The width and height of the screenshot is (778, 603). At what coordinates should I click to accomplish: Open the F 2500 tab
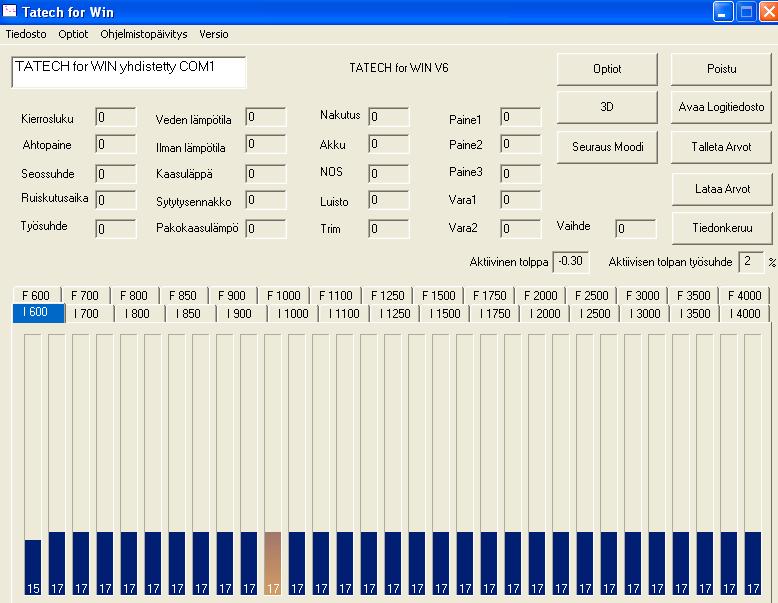tap(592, 296)
